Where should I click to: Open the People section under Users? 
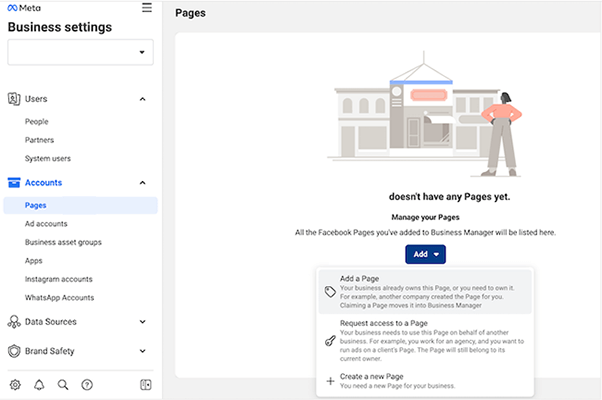click(37, 121)
